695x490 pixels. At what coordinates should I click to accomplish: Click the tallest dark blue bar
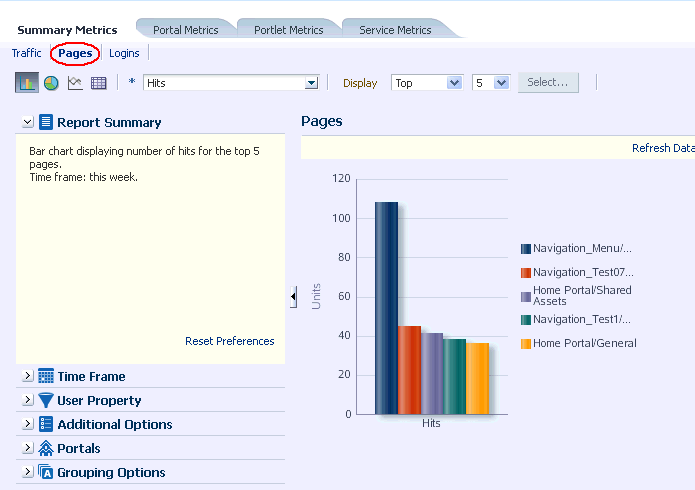(387, 308)
